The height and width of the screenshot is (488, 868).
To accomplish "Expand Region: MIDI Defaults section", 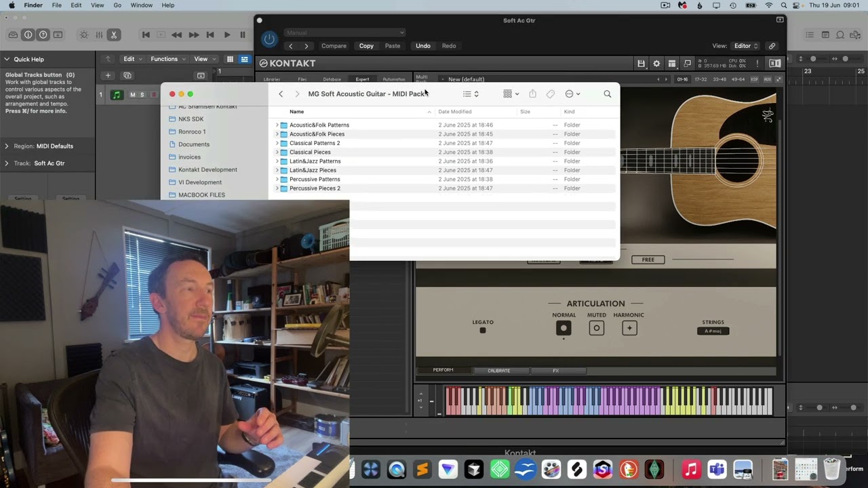I will [x=7, y=146].
